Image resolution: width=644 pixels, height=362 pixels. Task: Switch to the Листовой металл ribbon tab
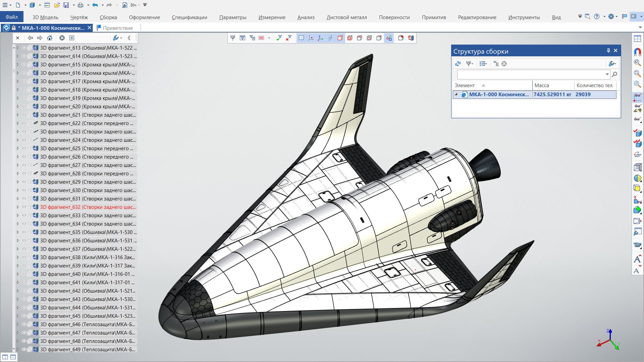coord(347,17)
